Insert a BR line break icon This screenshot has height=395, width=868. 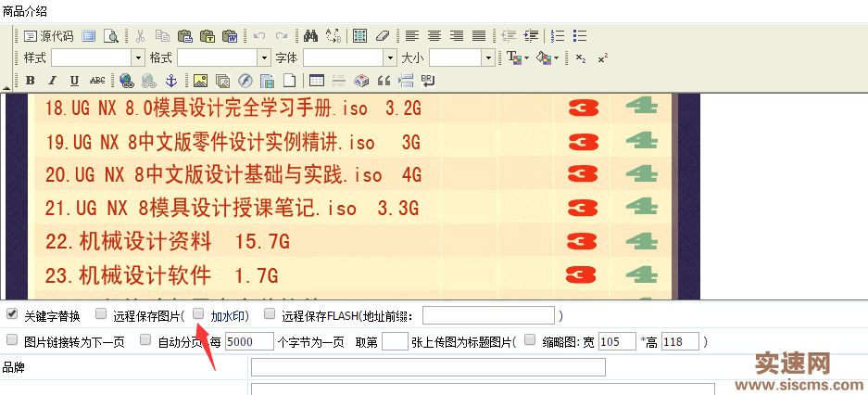[x=429, y=81]
